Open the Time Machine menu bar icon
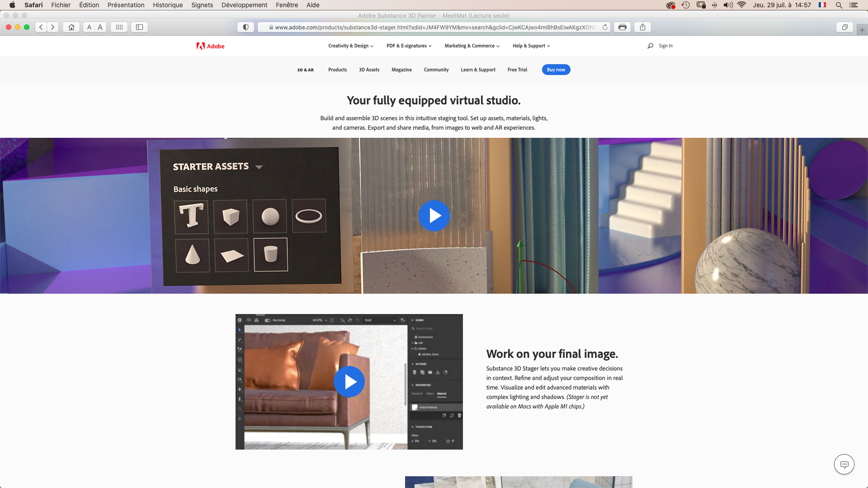868x488 pixels. click(686, 5)
